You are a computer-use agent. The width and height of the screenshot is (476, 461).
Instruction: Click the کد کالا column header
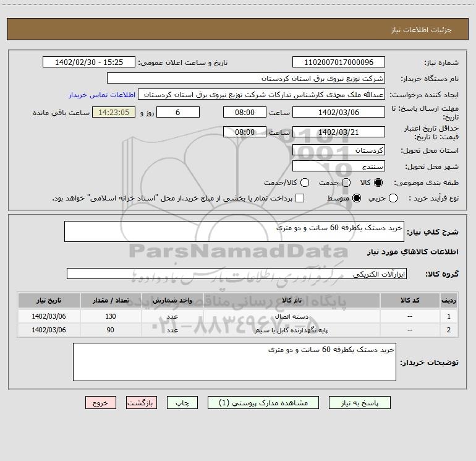pyautogui.click(x=410, y=300)
